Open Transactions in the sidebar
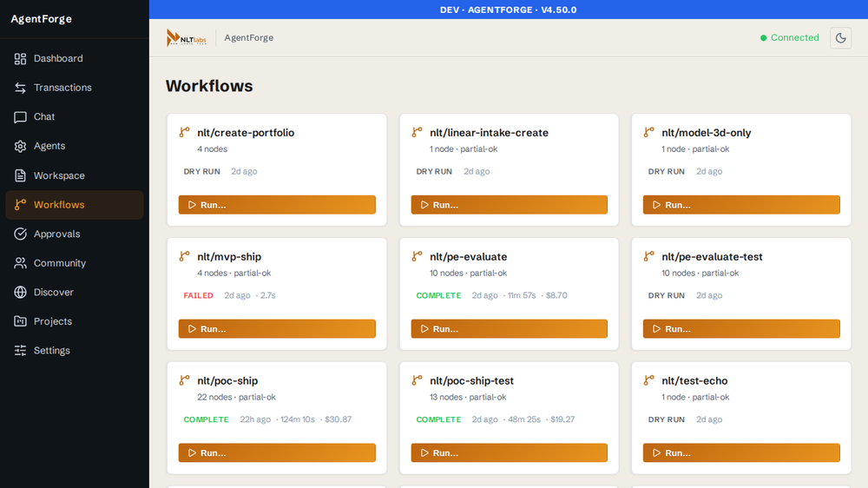Screen dimensions: 868x488 coord(75,88)
